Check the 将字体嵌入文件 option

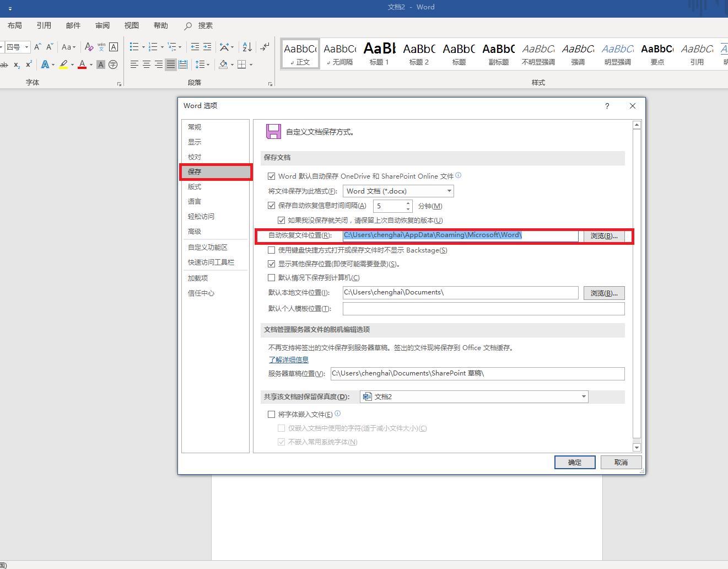pyautogui.click(x=271, y=415)
